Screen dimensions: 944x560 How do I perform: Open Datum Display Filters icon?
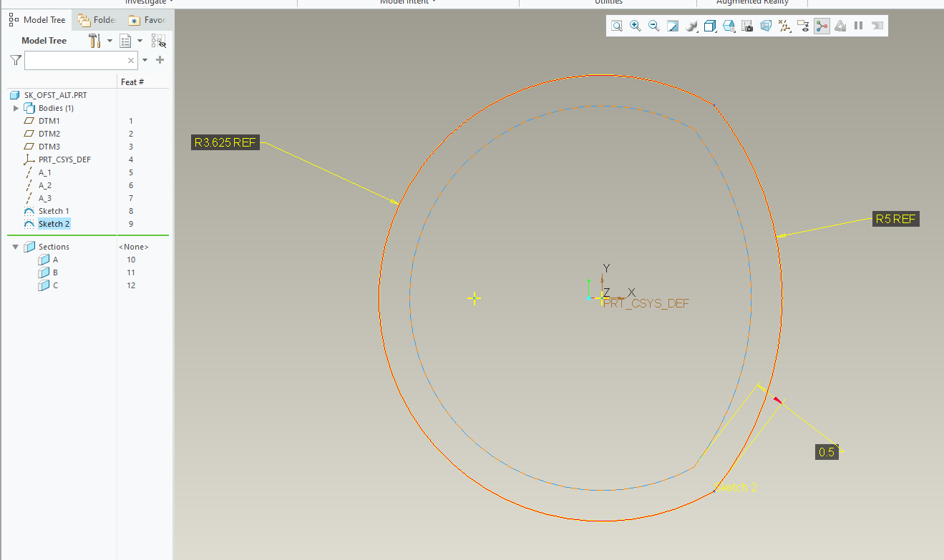tap(784, 25)
